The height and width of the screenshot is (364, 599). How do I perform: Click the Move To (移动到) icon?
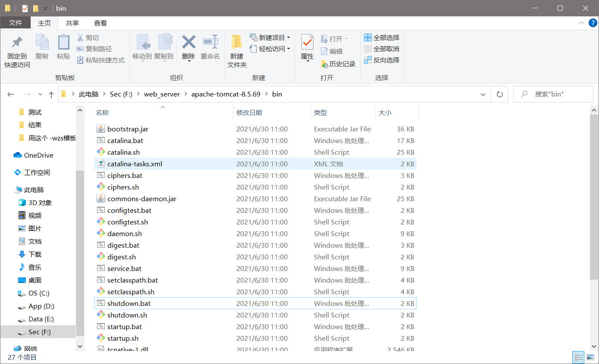coord(143,42)
